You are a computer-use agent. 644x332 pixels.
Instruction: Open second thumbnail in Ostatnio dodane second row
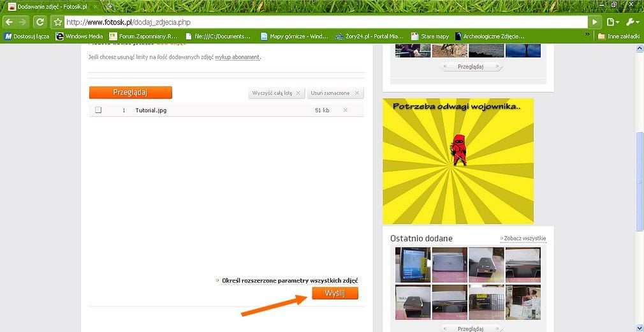pyautogui.click(x=450, y=303)
